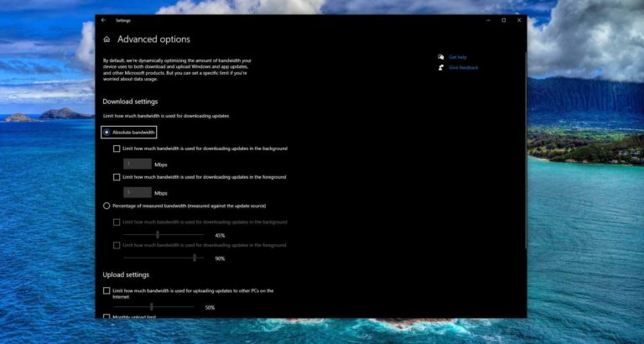Click the 50% upload bandwidth slider
644x344 pixels.
(153, 306)
